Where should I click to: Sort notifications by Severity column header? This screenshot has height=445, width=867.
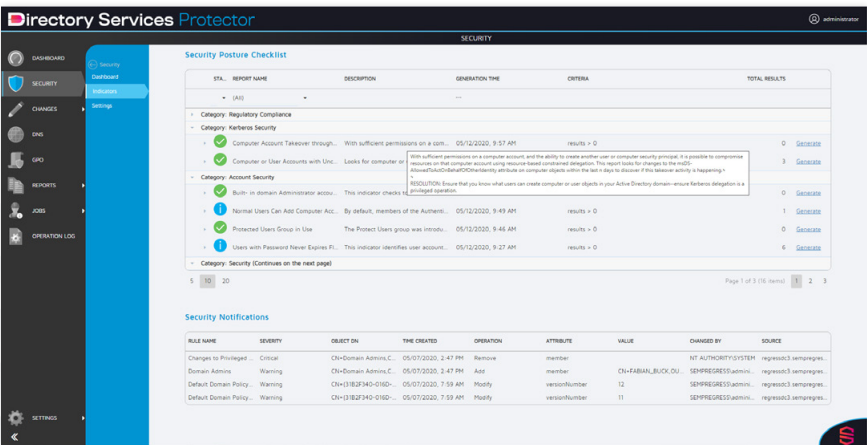point(270,341)
